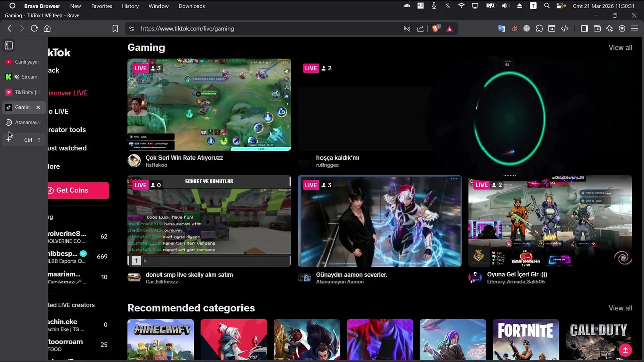
Task: Select the Minecraft category card
Action: click(x=160, y=339)
